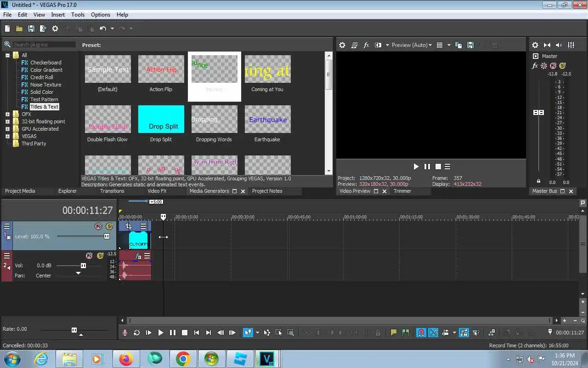The height and width of the screenshot is (368, 588).
Task: Open Master Bus audio properties gear
Action: click(x=535, y=45)
